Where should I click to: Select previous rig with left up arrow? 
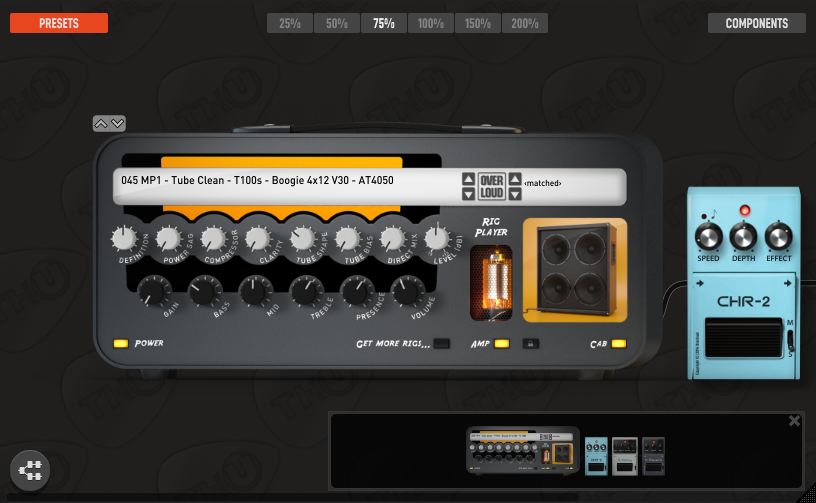pyautogui.click(x=468, y=179)
